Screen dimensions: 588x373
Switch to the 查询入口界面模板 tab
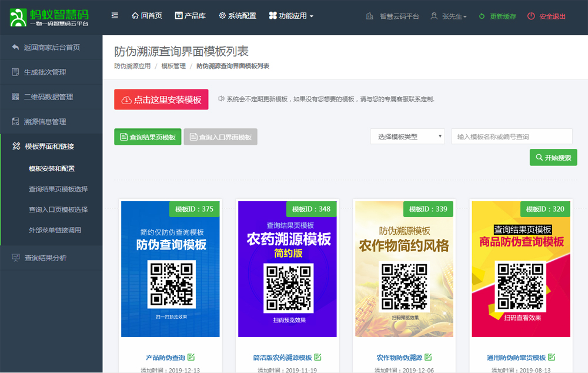click(220, 137)
